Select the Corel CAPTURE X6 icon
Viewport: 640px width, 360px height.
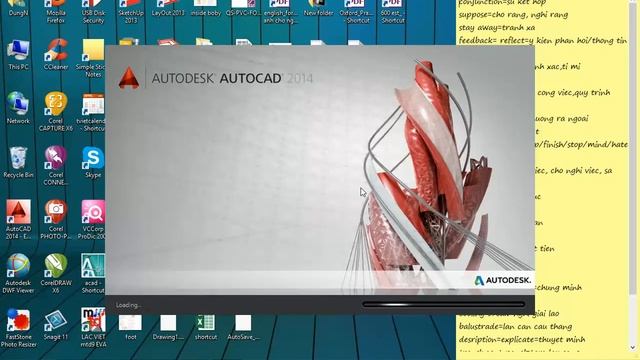pos(56,112)
